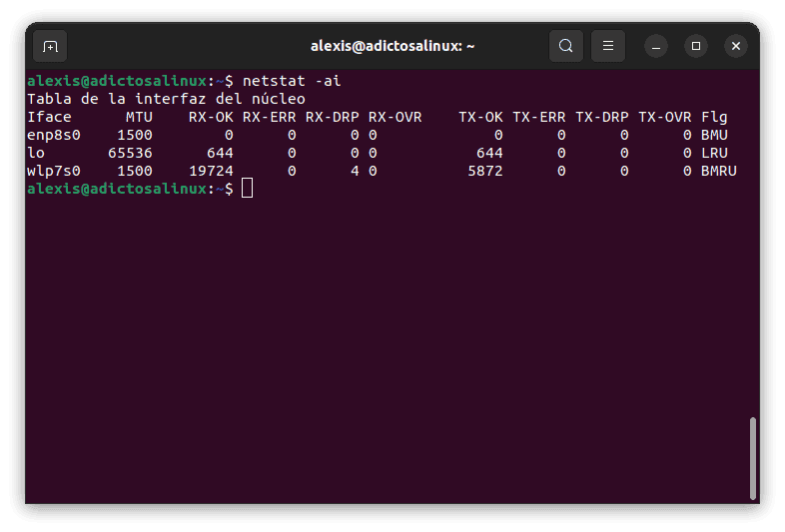Image resolution: width=785 pixels, height=532 pixels.
Task: Close the terminal window
Action: click(736, 46)
